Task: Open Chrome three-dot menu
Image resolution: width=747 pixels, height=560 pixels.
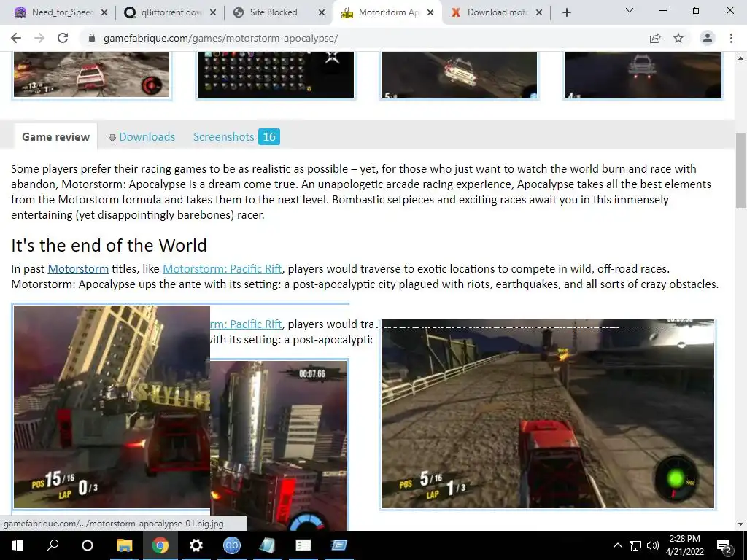Action: (x=731, y=38)
